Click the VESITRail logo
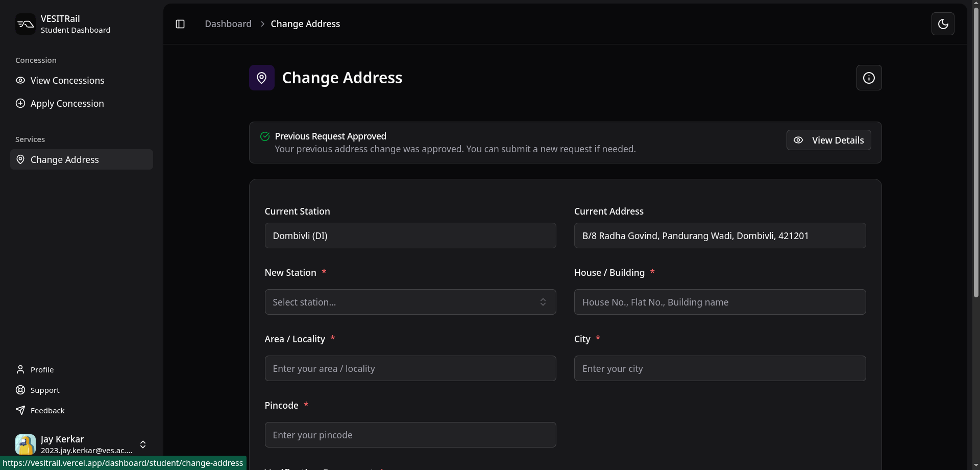The width and height of the screenshot is (980, 470). click(x=26, y=24)
